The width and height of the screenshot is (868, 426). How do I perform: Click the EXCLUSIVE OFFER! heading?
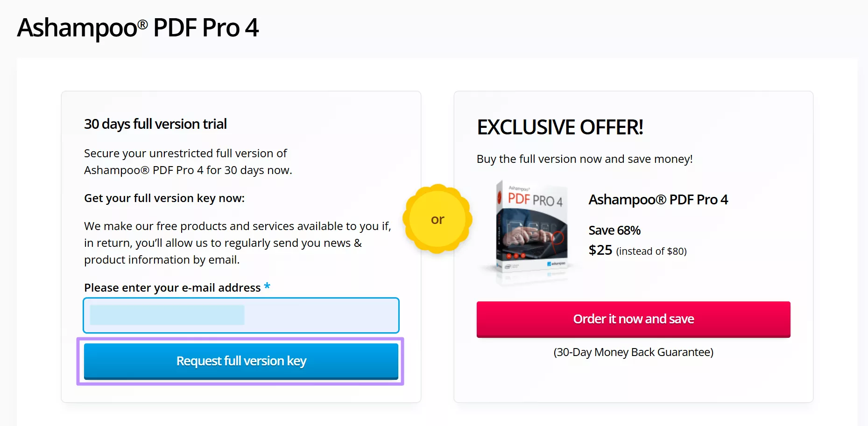point(560,127)
